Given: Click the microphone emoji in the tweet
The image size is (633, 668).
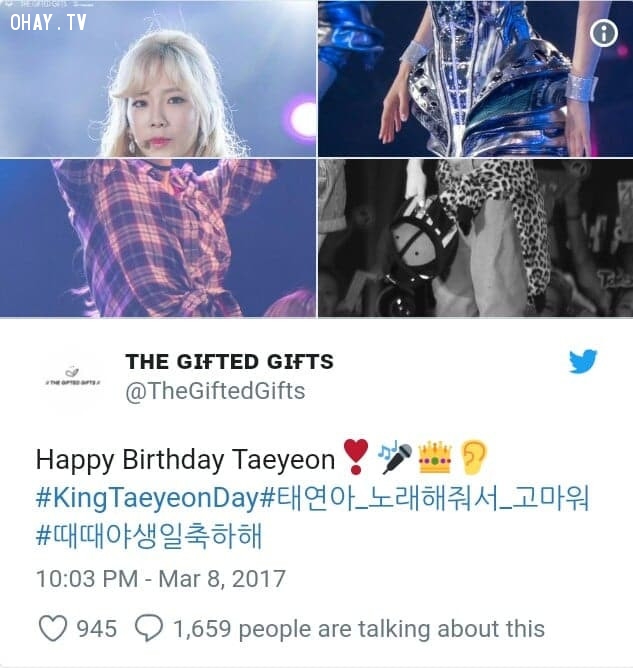Looking at the screenshot, I should pos(395,458).
